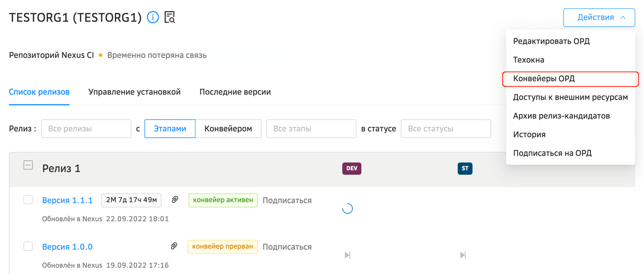
Task: Switch to Последние версии tab
Action: click(x=235, y=92)
